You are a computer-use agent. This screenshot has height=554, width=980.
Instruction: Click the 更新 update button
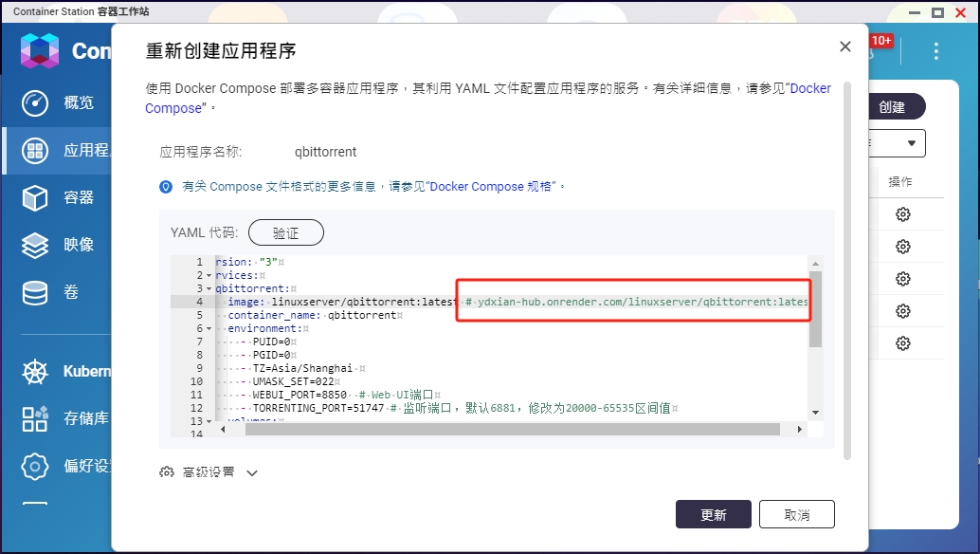click(x=713, y=514)
